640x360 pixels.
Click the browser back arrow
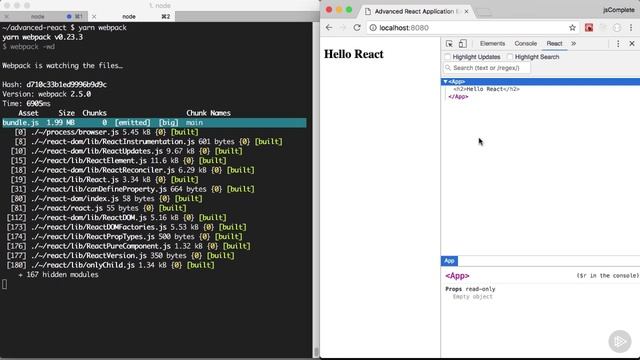coord(329,27)
